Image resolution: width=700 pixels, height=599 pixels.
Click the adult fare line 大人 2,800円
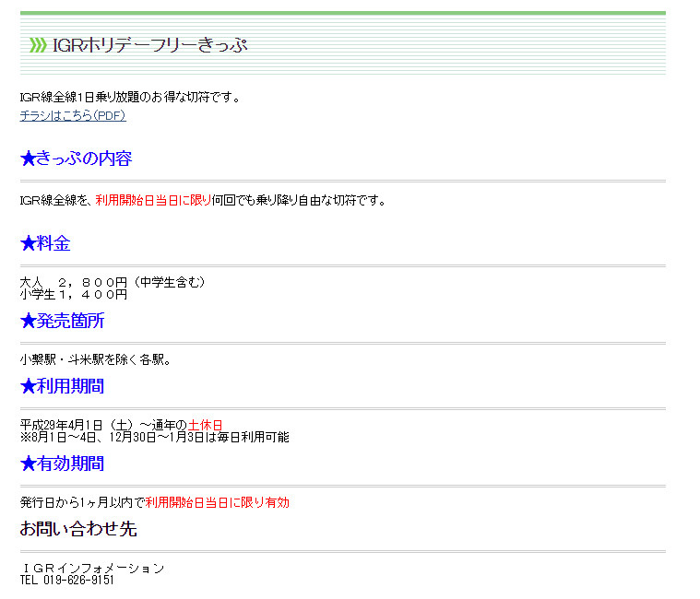click(113, 282)
